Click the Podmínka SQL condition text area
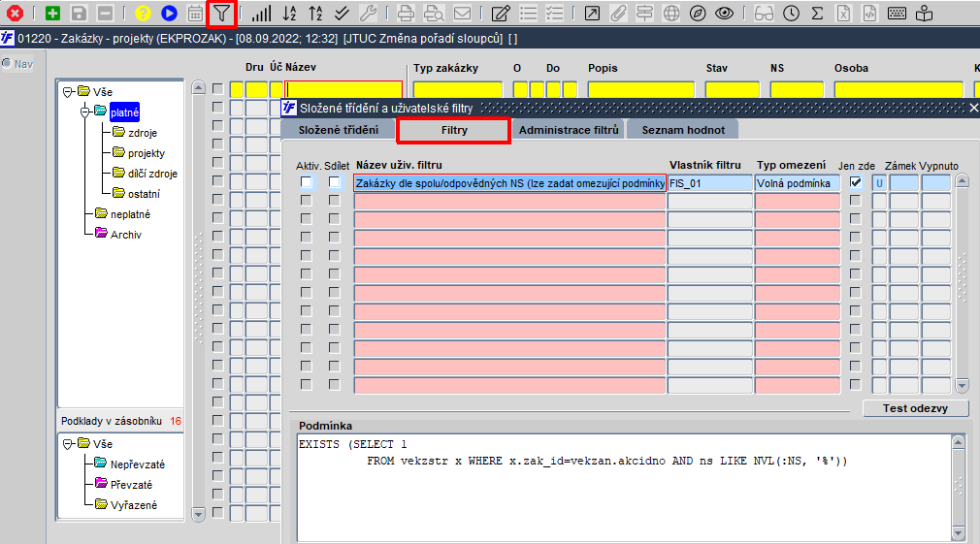Image resolution: width=980 pixels, height=544 pixels. tap(624, 487)
